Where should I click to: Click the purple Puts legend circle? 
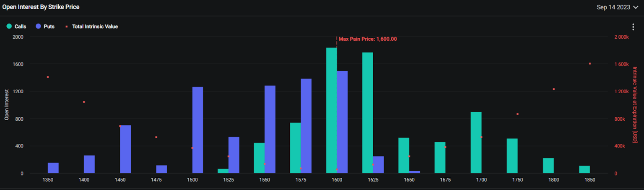[38, 26]
